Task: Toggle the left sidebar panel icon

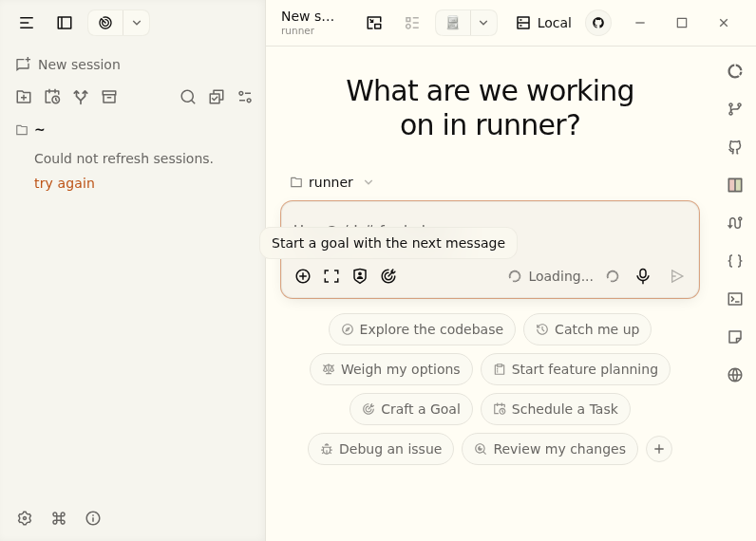Action: click(x=65, y=23)
